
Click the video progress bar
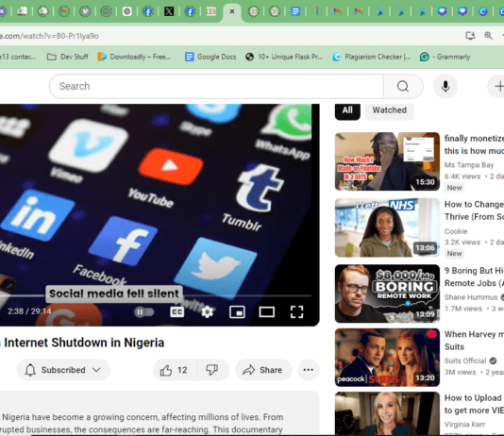pyautogui.click(x=156, y=295)
